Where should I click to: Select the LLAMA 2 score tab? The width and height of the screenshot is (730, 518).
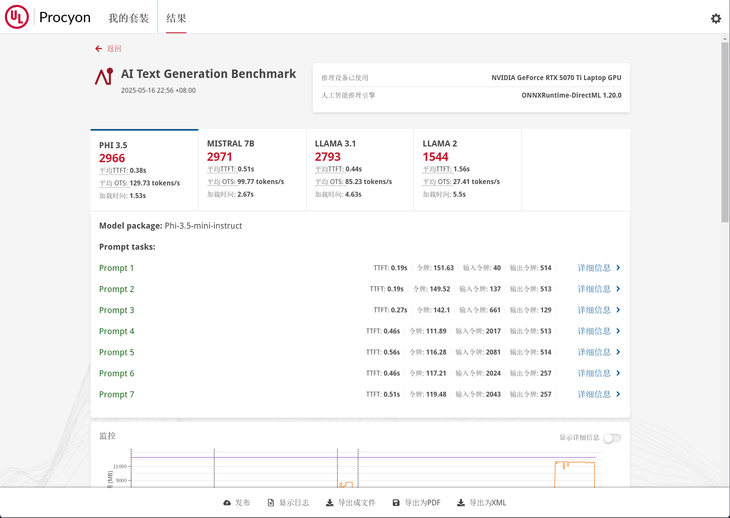pyautogui.click(x=467, y=170)
